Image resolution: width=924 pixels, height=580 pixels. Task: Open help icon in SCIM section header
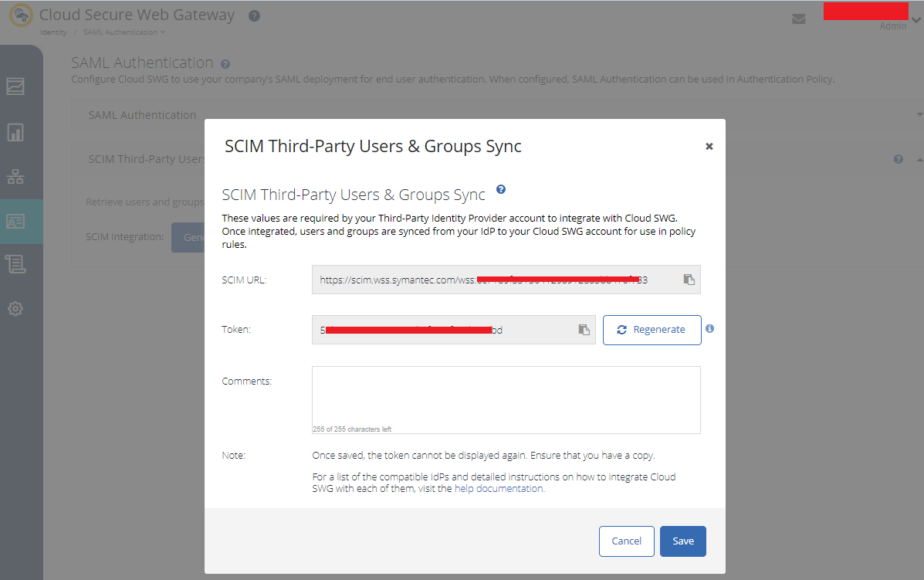coord(898,159)
